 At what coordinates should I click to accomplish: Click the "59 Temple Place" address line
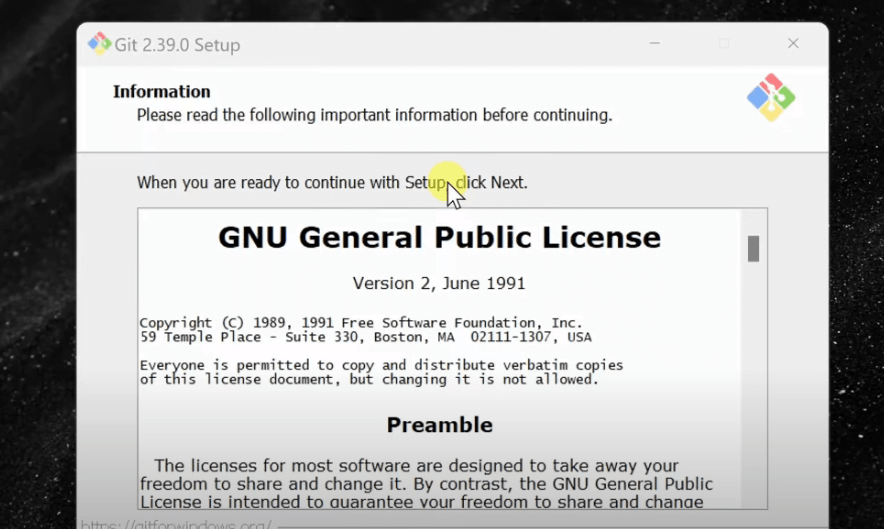(x=365, y=337)
